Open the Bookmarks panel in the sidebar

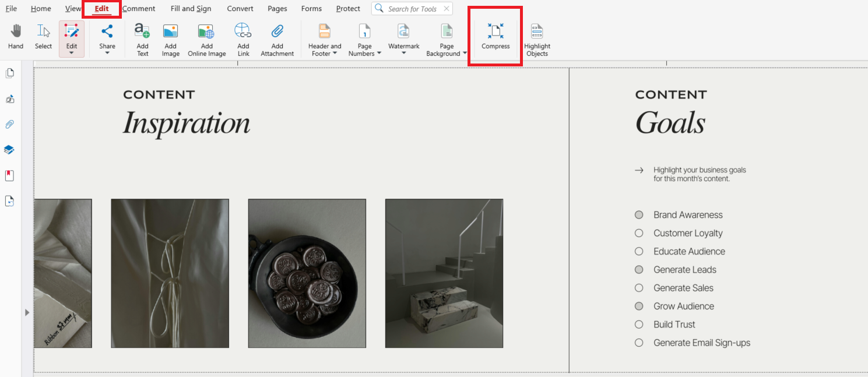[x=9, y=175]
